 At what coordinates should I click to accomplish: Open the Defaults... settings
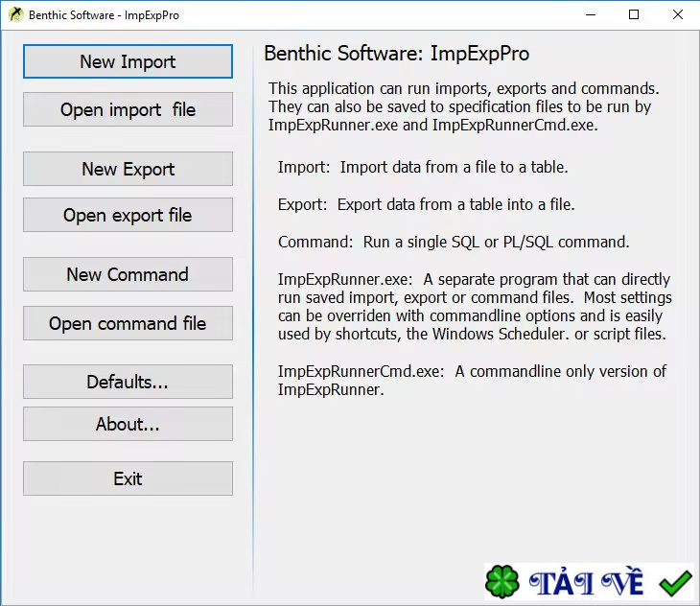click(128, 382)
